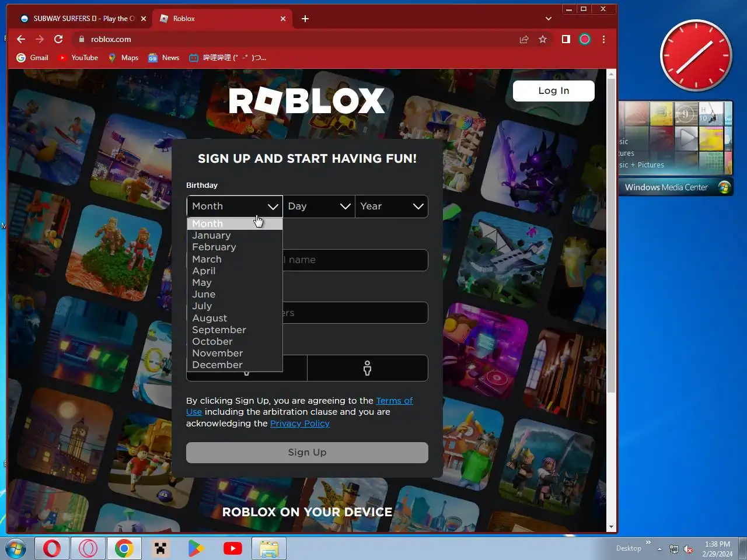Click the browser back arrow
Screen dimensions: 747x560
(21, 39)
